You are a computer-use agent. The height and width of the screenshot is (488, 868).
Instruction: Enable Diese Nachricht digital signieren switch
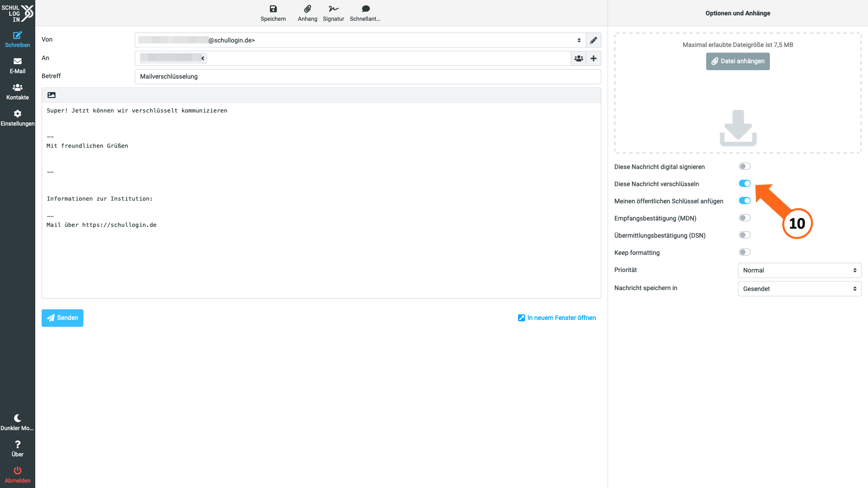tap(745, 166)
